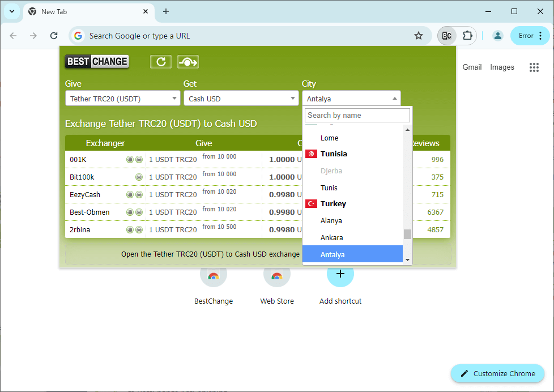Open the Chrome profile avatar

pyautogui.click(x=498, y=36)
